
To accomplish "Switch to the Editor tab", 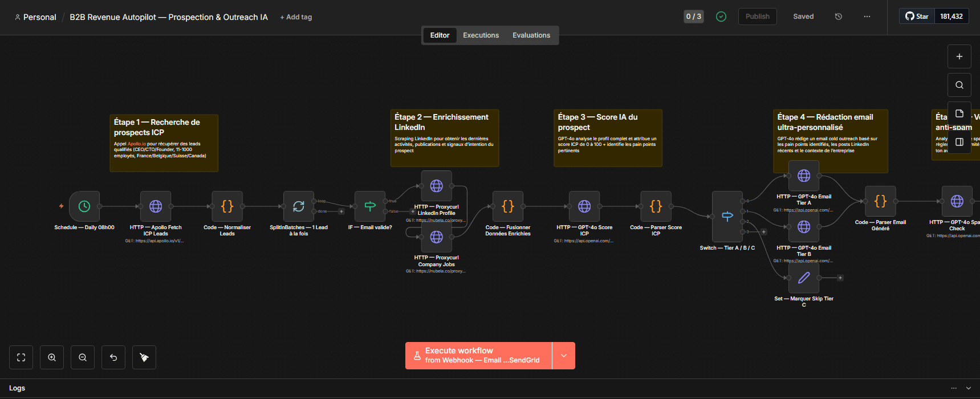I will pos(440,35).
